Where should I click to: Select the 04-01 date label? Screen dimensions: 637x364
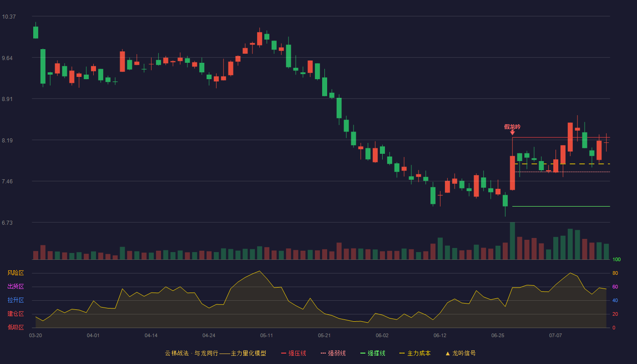point(93,335)
